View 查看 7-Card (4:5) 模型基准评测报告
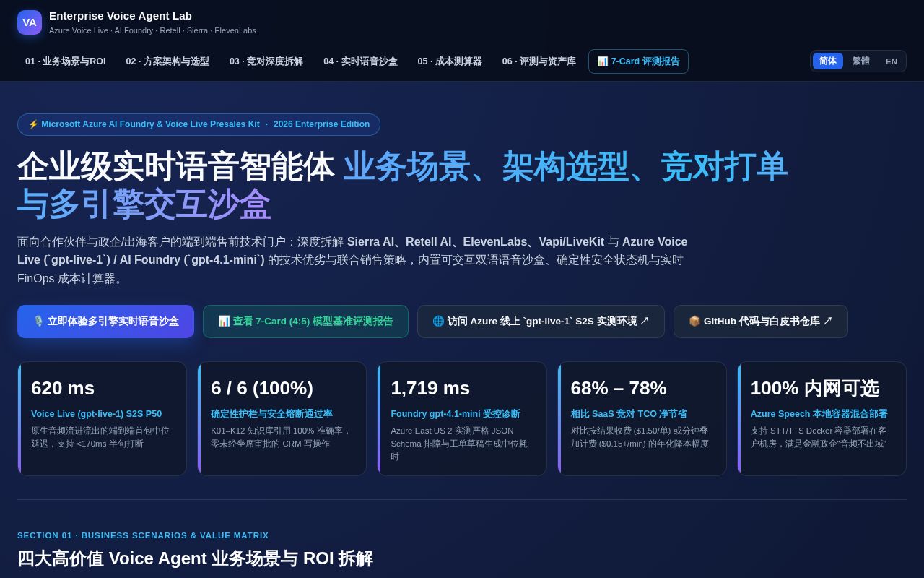The height and width of the screenshot is (578, 924). tap(305, 322)
